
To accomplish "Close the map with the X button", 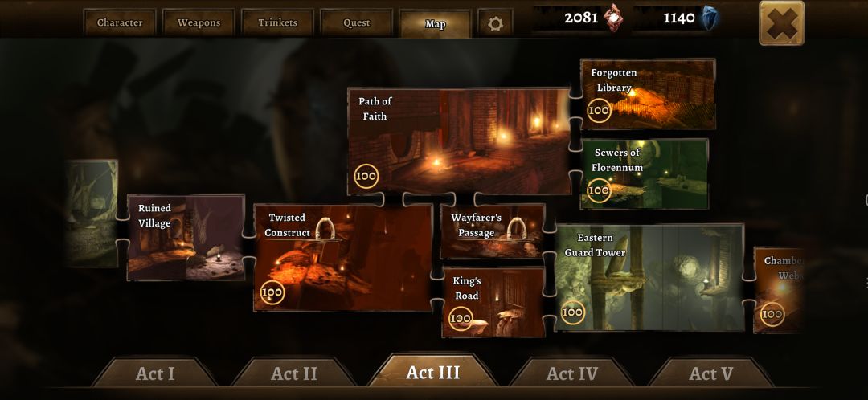I will (x=782, y=22).
